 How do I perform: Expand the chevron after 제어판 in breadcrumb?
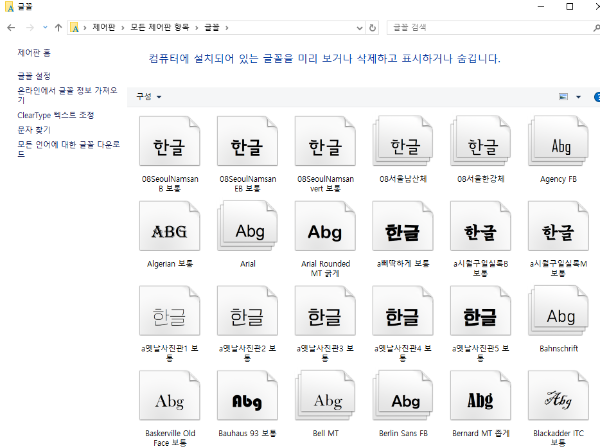click(123, 28)
